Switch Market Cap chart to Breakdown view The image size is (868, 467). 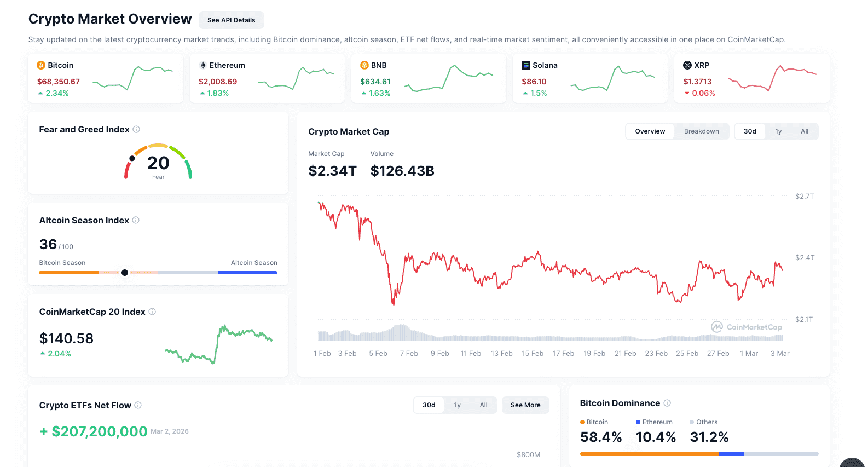701,131
